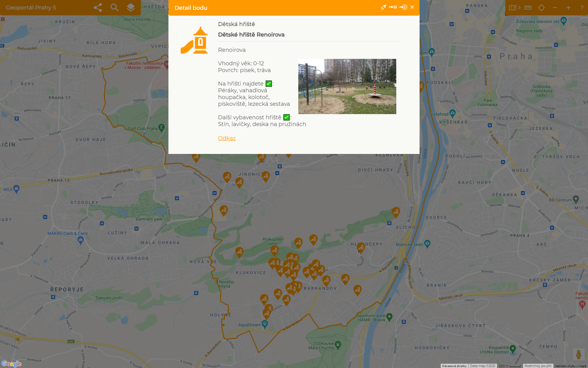Click the share icon in Geoportál toolbar
The image size is (588, 368).
tap(98, 8)
